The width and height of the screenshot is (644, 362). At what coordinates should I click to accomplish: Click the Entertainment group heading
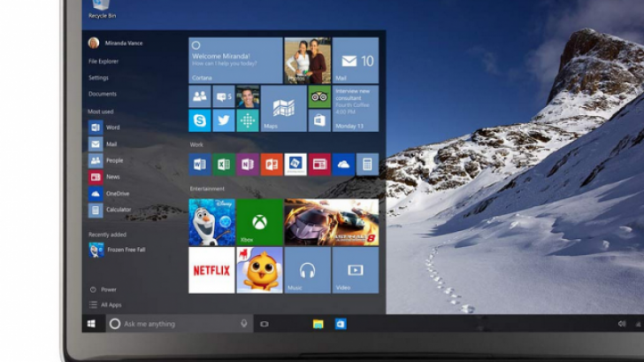pyautogui.click(x=207, y=189)
